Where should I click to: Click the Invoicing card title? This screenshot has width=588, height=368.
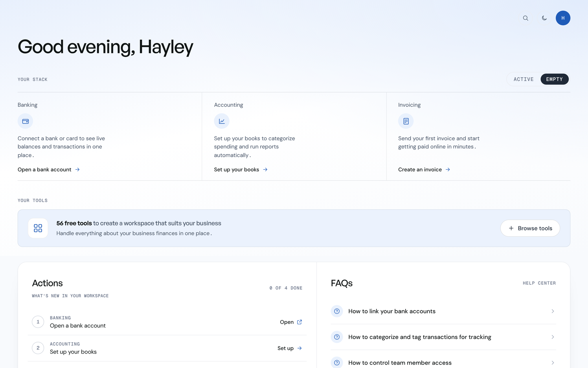click(x=409, y=105)
